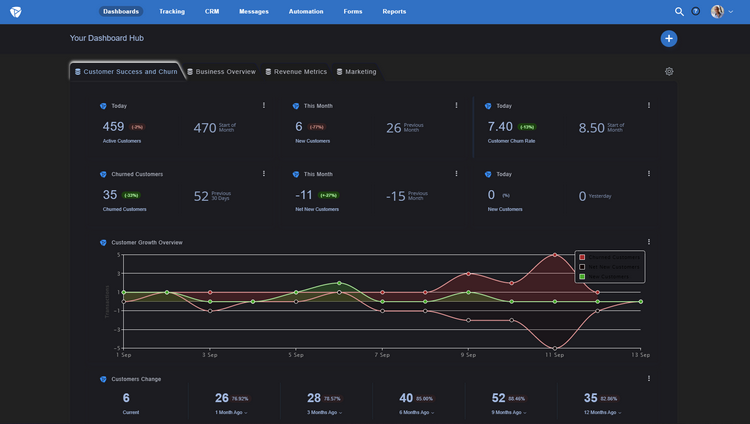Open Customers Change widget three-dot menu
The image size is (750, 424).
pyautogui.click(x=649, y=379)
